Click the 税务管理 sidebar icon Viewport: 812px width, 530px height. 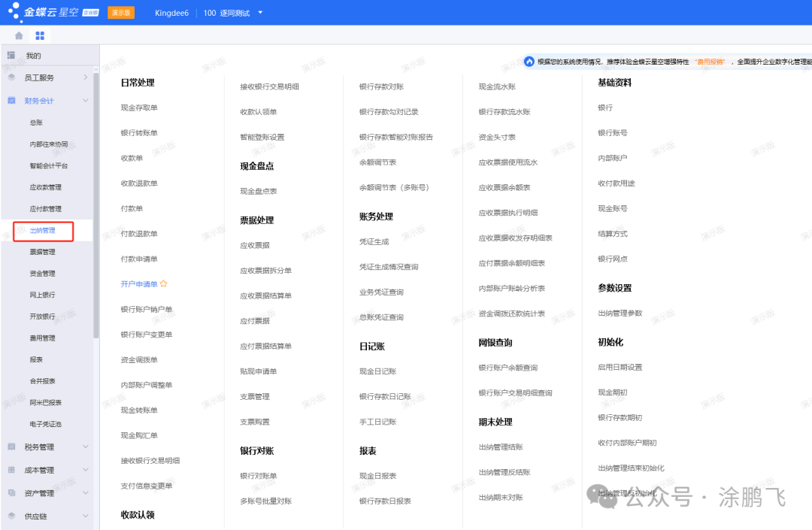tap(11, 447)
